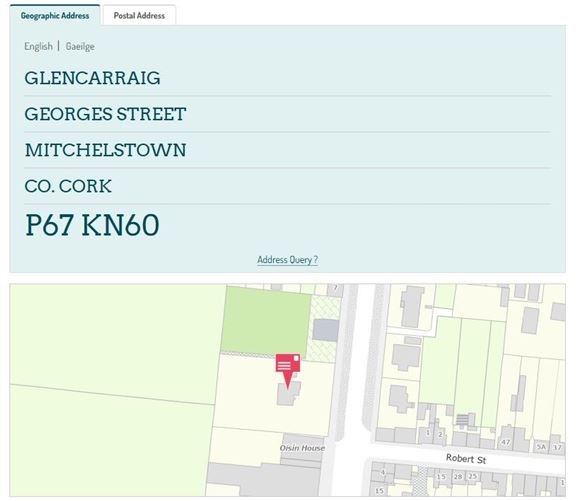This screenshot has height=501, width=577.
Task: Click the Eircode P67 KN60
Action: [x=92, y=225]
